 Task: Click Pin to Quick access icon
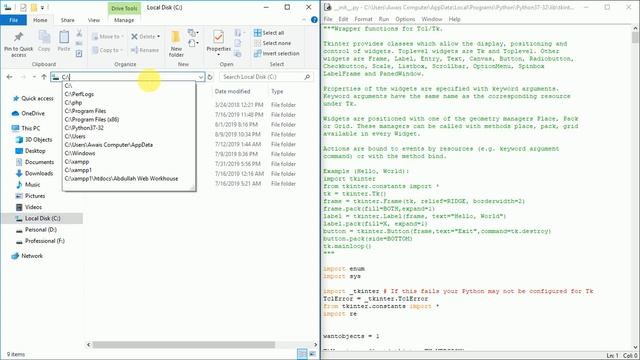[18, 37]
